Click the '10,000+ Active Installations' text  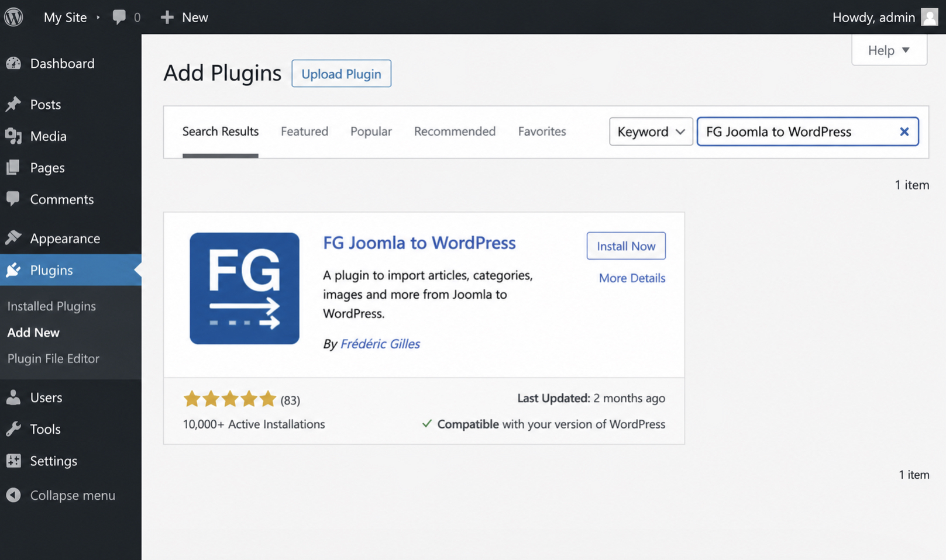254,424
